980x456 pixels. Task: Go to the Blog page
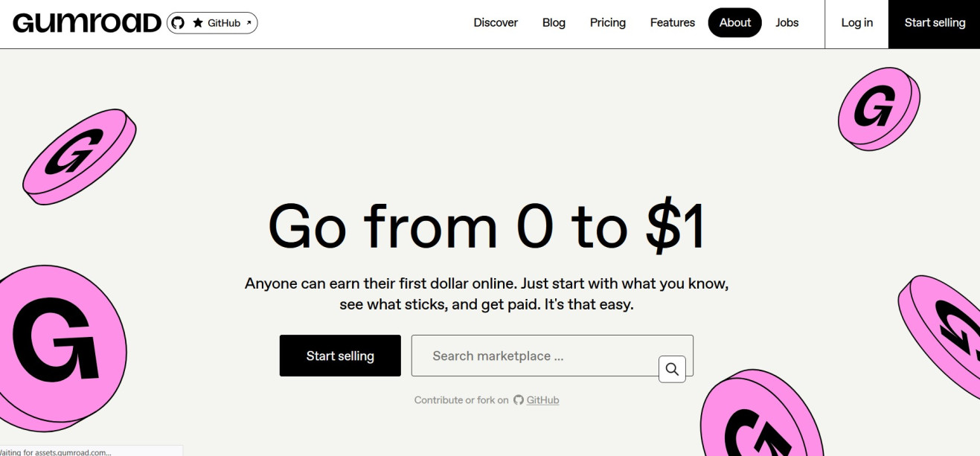click(x=554, y=23)
